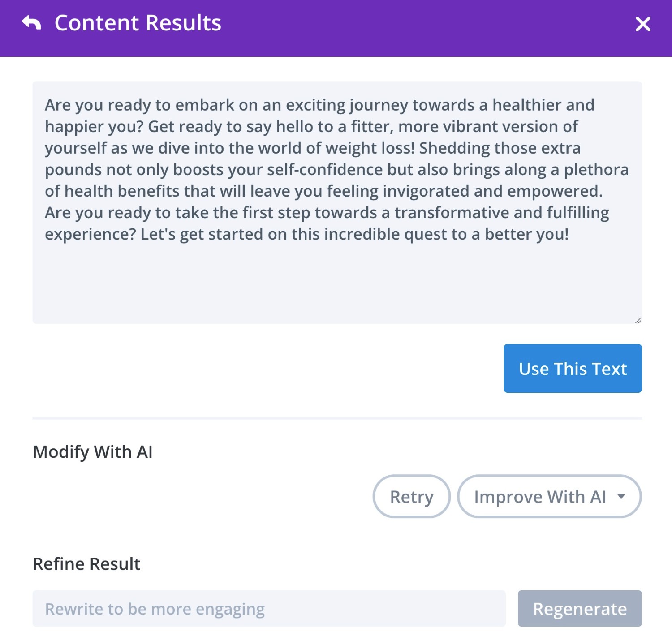Image resolution: width=672 pixels, height=636 pixels.
Task: Close the Content Results panel
Action: 643,24
